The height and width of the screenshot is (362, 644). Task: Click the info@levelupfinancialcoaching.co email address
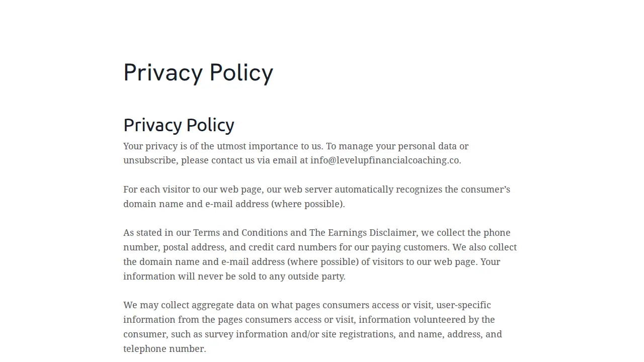pos(385,160)
